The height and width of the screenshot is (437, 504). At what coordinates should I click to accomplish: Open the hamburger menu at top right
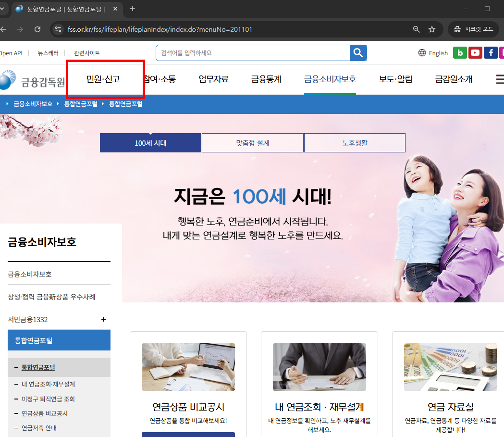click(500, 79)
